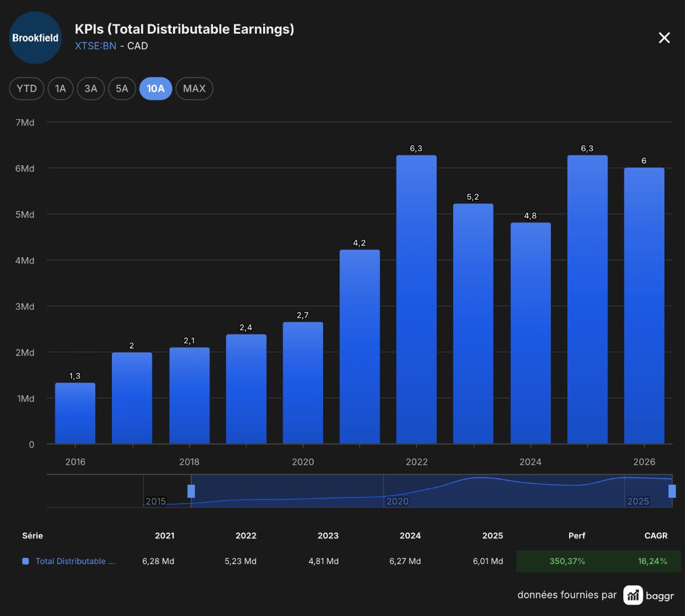This screenshot has height=616, width=685.
Task: Click the 2024 bar labeled 4,8
Action: (530, 333)
